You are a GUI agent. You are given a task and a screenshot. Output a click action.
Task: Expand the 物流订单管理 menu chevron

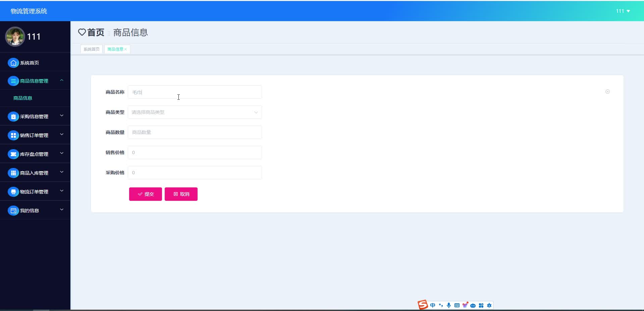pyautogui.click(x=62, y=191)
